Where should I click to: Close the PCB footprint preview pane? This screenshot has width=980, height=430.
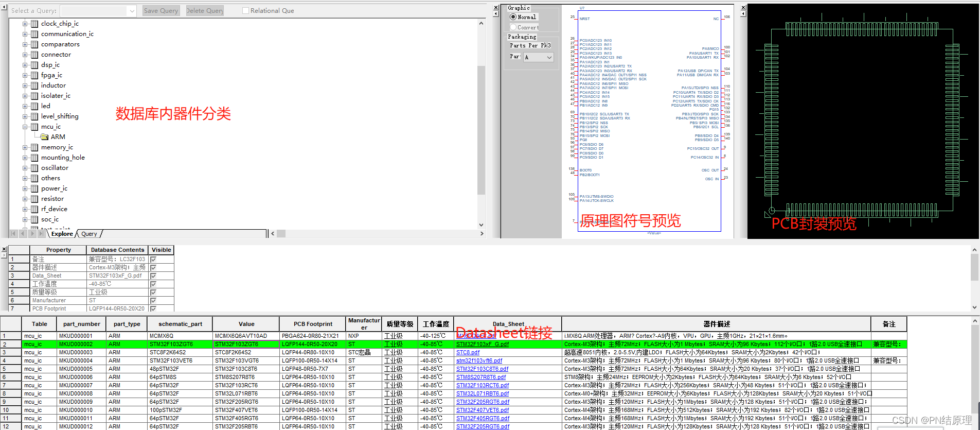point(743,8)
